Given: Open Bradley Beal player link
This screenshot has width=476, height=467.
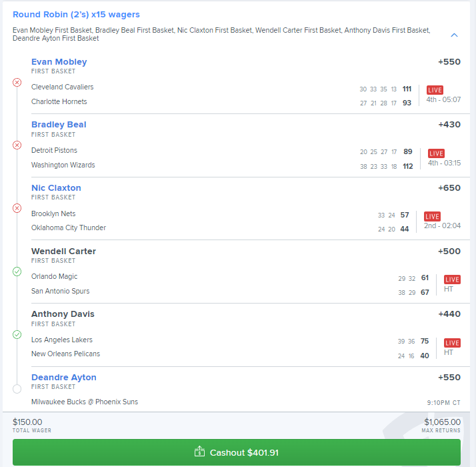Looking at the screenshot, I should click(59, 125).
